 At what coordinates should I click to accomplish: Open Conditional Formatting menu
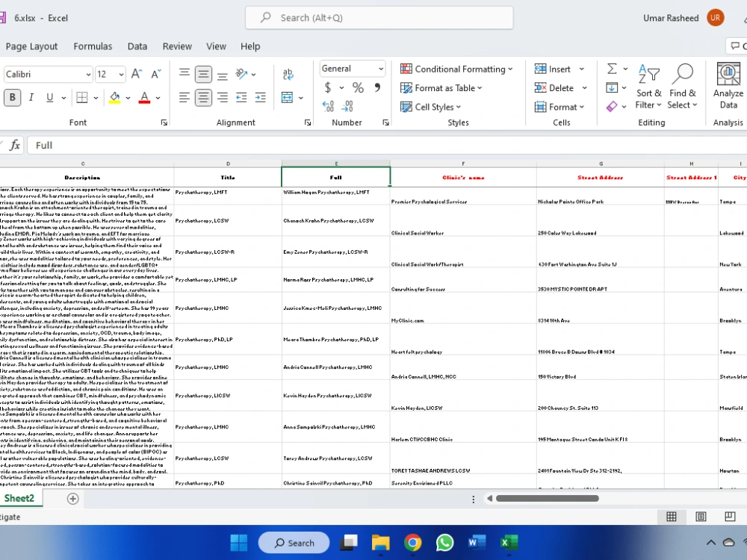pos(456,69)
